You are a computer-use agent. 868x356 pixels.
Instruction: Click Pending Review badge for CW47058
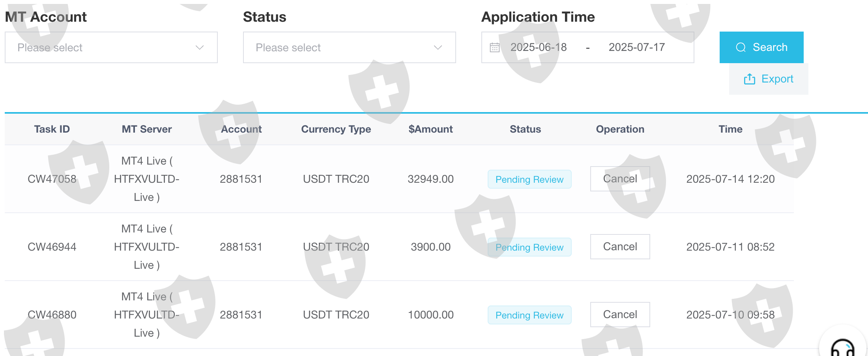click(529, 180)
